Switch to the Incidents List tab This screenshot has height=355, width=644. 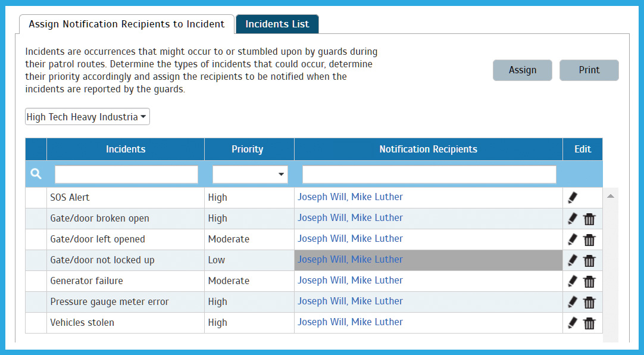click(x=277, y=24)
